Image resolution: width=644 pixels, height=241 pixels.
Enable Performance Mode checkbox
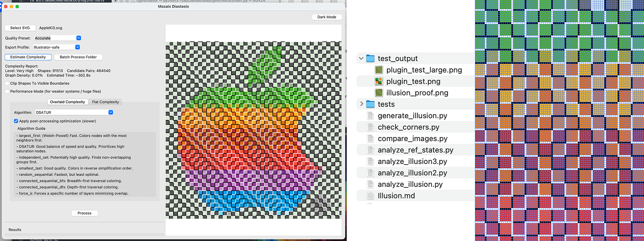(x=7, y=91)
